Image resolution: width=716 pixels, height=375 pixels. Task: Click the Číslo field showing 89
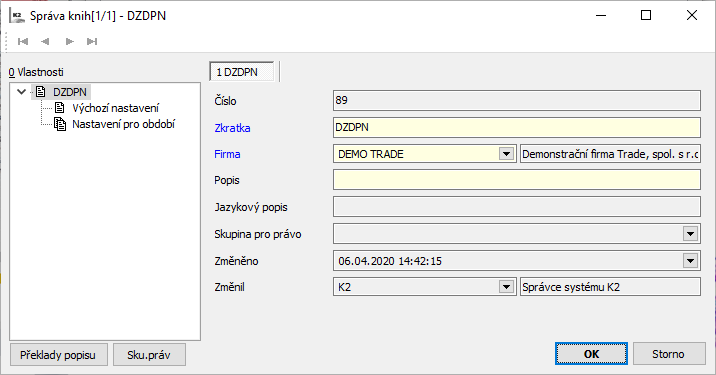pos(516,100)
